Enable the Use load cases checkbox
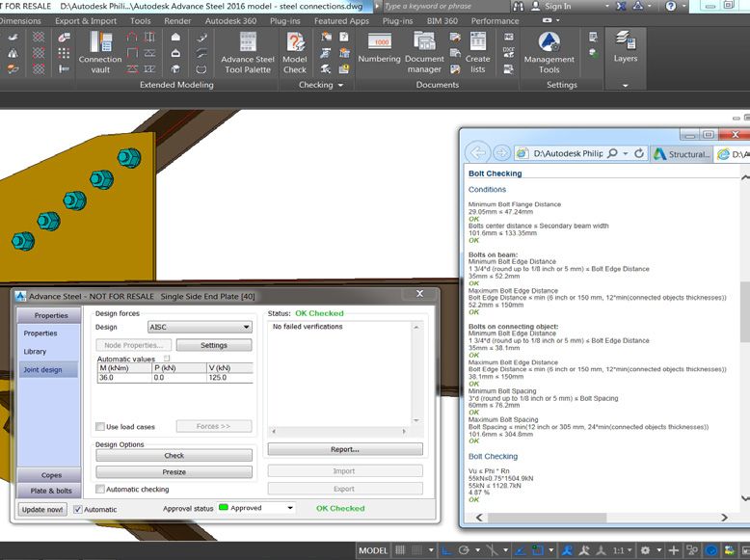The image size is (750, 560). pos(100,427)
